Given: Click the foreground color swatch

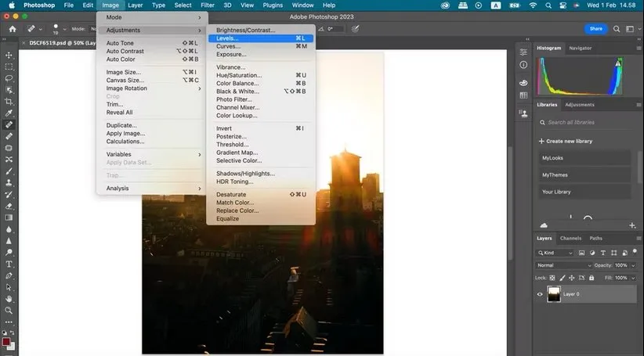Looking at the screenshot, I should (6, 342).
